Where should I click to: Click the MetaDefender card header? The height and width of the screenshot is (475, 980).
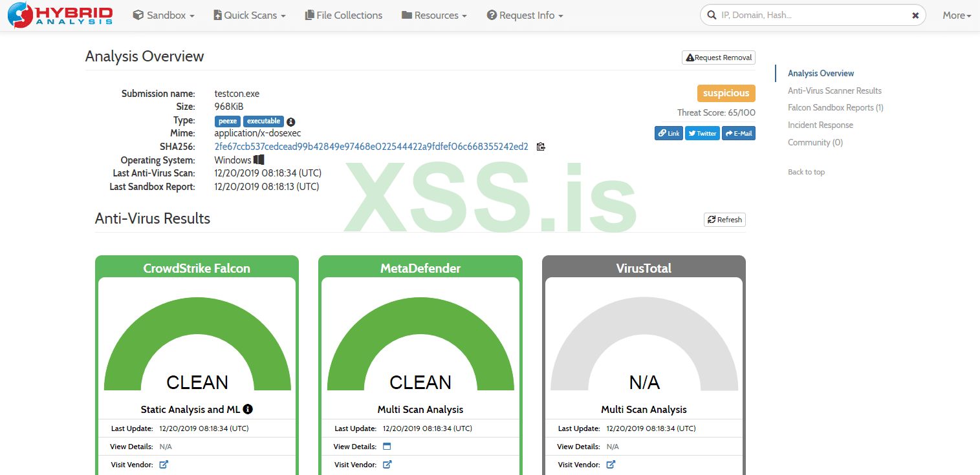(420, 268)
